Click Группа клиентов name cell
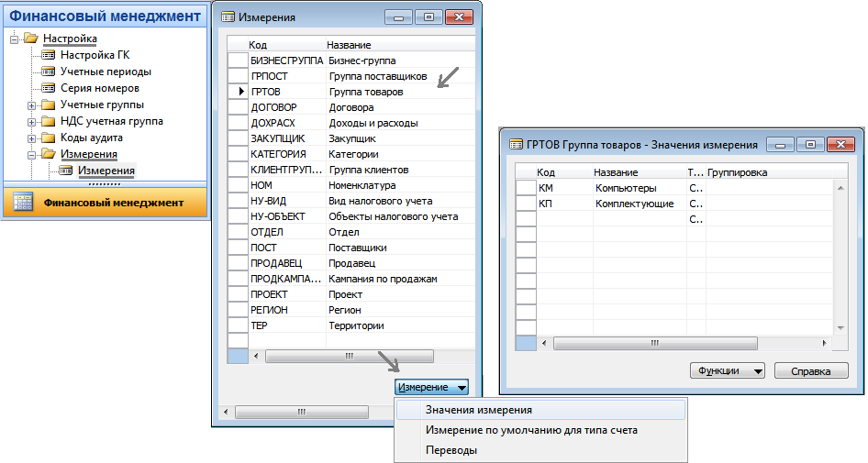 point(400,170)
